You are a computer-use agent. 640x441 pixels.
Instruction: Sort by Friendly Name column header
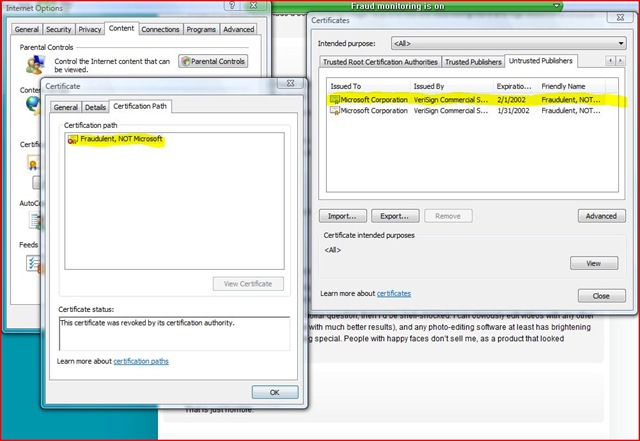(571, 86)
